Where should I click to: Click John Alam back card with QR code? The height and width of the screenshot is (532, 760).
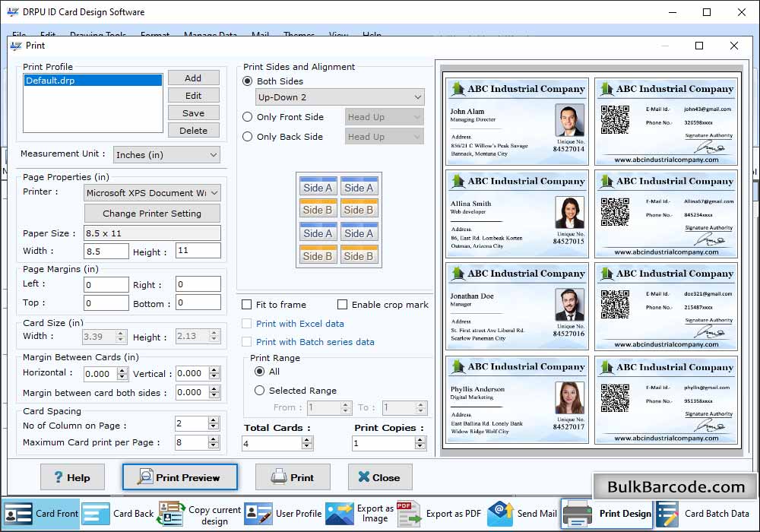click(x=666, y=122)
